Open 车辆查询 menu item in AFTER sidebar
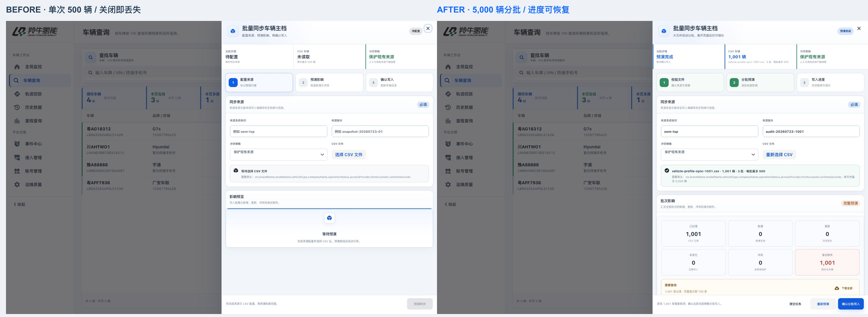This screenshot has width=868, height=317. click(471, 80)
